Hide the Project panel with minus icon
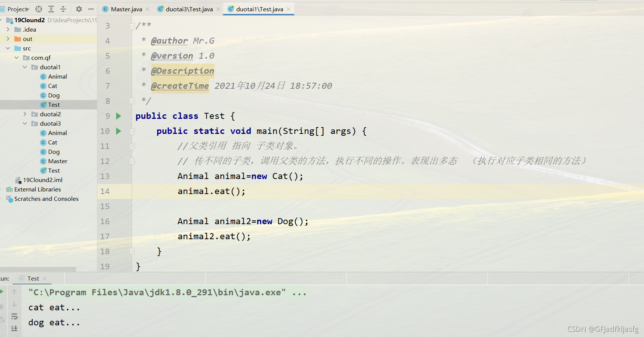This screenshot has width=644, height=337. click(x=91, y=9)
